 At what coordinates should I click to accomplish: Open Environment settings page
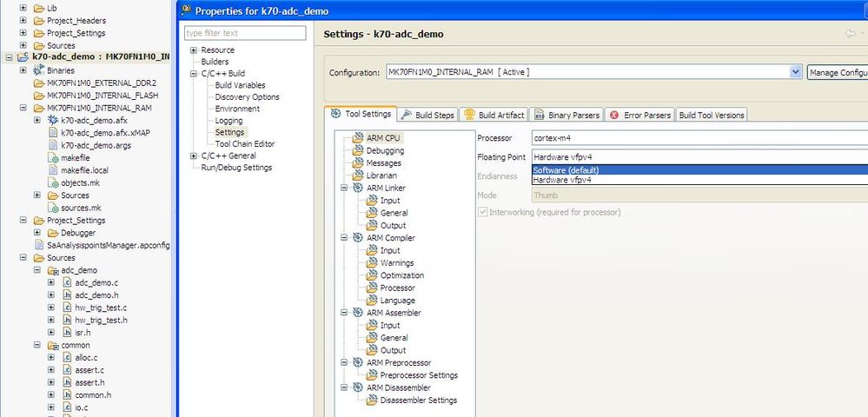pyautogui.click(x=237, y=109)
